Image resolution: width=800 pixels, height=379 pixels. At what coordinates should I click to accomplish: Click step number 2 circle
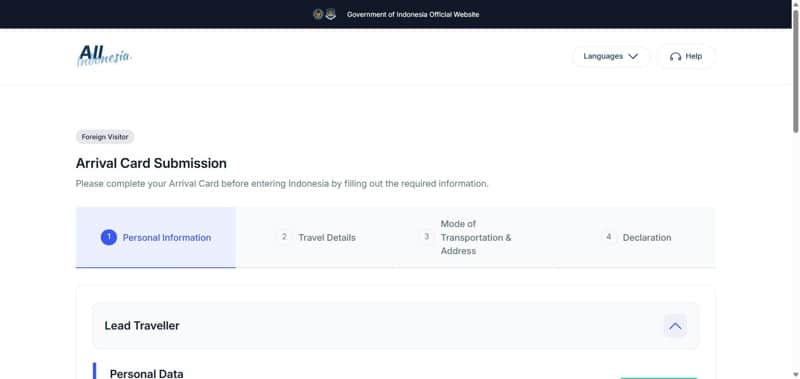tap(284, 237)
